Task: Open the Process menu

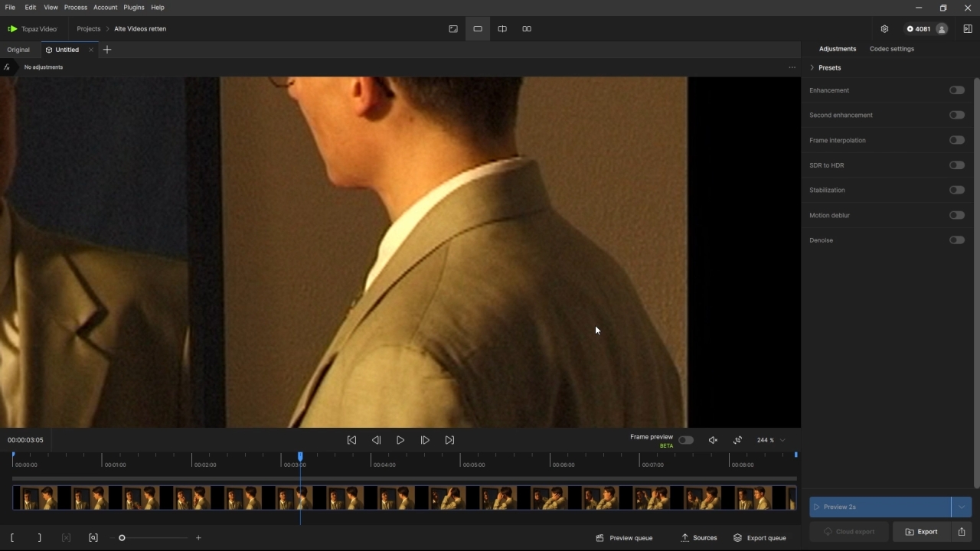Action: click(x=76, y=8)
